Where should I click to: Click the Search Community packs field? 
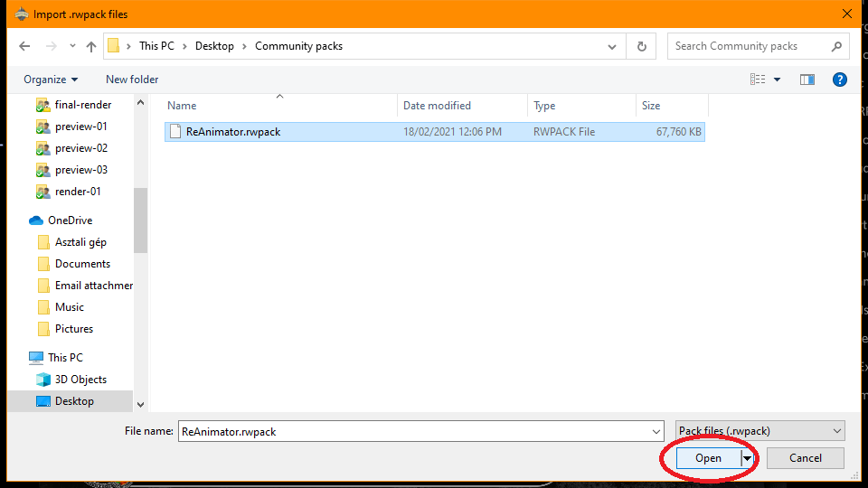(749, 46)
